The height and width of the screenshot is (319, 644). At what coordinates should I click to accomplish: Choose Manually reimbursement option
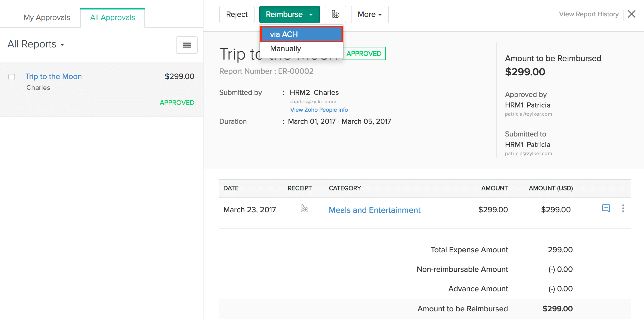click(286, 49)
